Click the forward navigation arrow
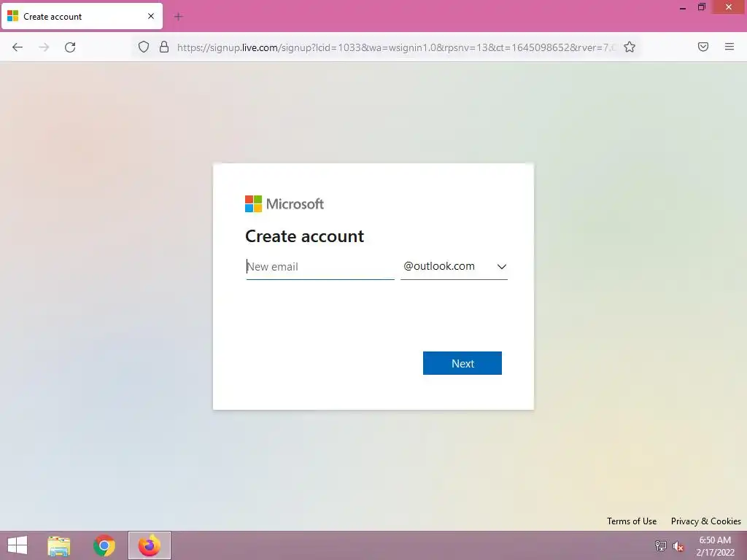Image resolution: width=747 pixels, height=560 pixels. (x=44, y=47)
